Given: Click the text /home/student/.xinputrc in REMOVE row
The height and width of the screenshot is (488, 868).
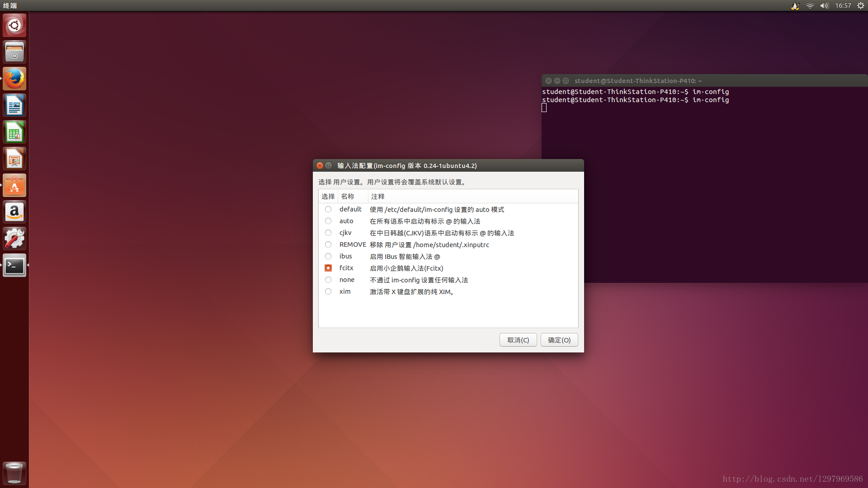Looking at the screenshot, I should tap(451, 244).
